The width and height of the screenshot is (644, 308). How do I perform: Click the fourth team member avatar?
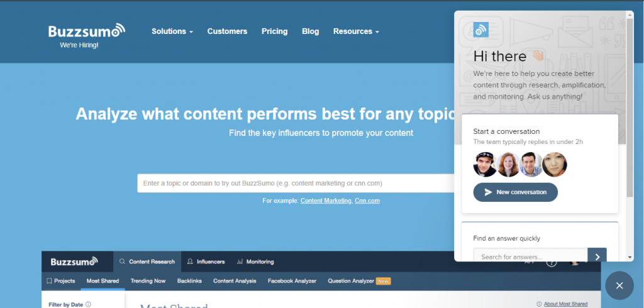coord(555,165)
